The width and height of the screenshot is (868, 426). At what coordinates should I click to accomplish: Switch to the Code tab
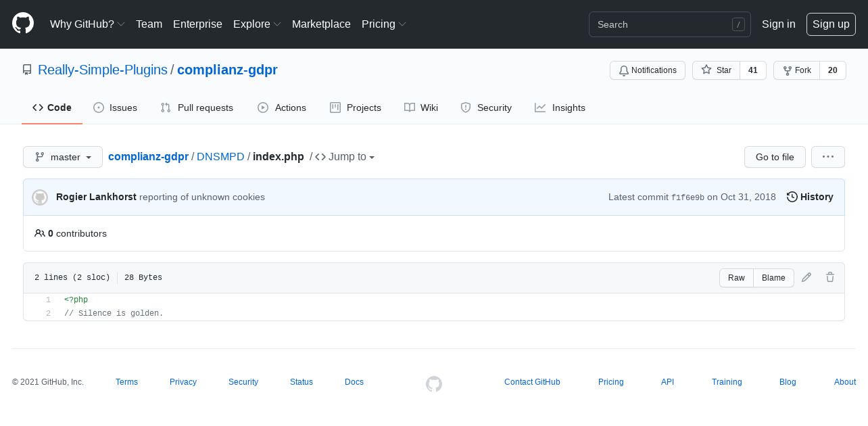(x=52, y=108)
